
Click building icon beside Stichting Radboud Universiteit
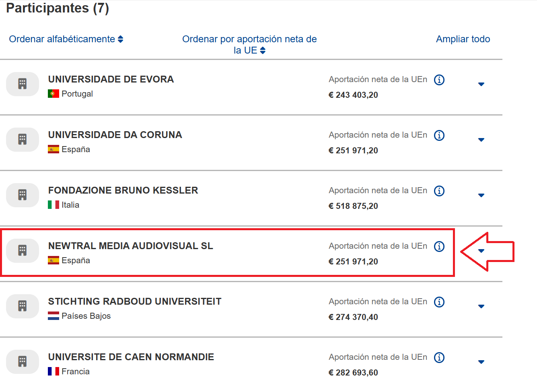point(23,306)
